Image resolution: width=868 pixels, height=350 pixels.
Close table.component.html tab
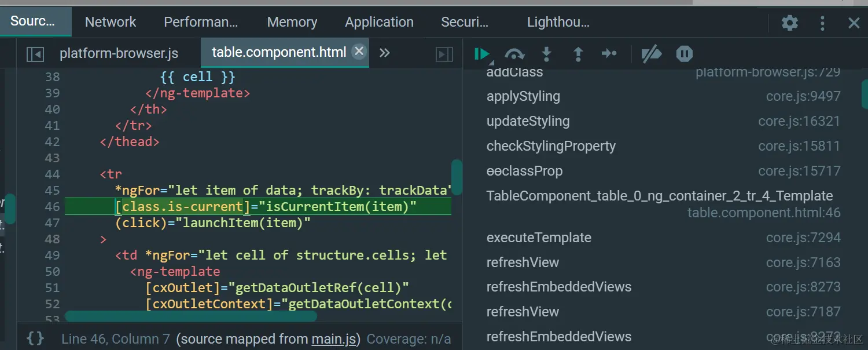point(359,51)
